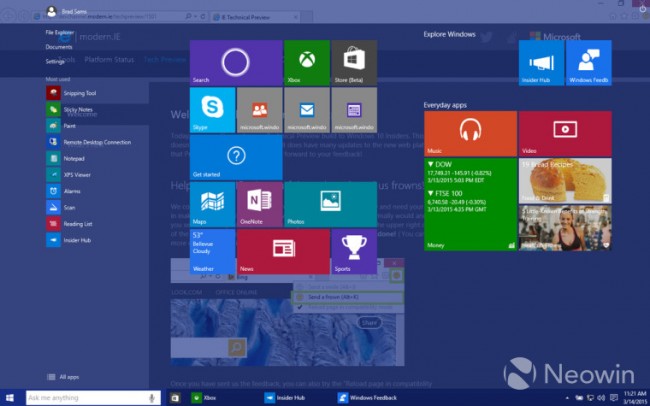Launch the Skype tile

pos(212,110)
